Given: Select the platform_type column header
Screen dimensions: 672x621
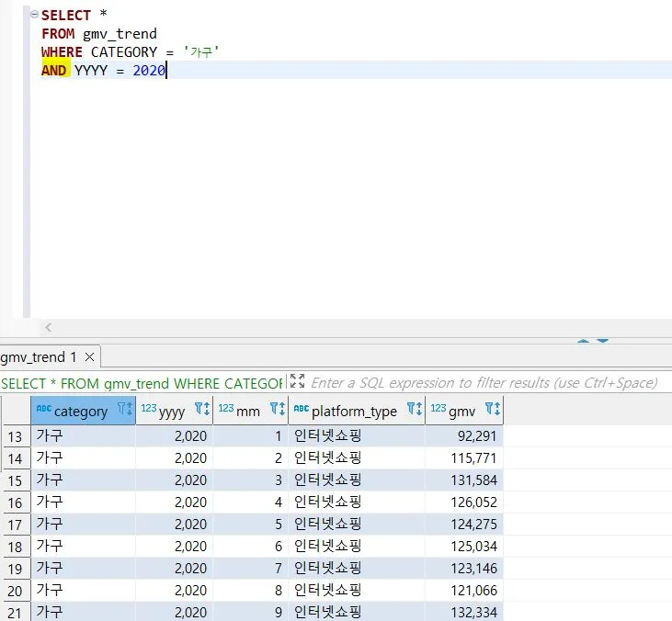Looking at the screenshot, I should pos(357,411).
